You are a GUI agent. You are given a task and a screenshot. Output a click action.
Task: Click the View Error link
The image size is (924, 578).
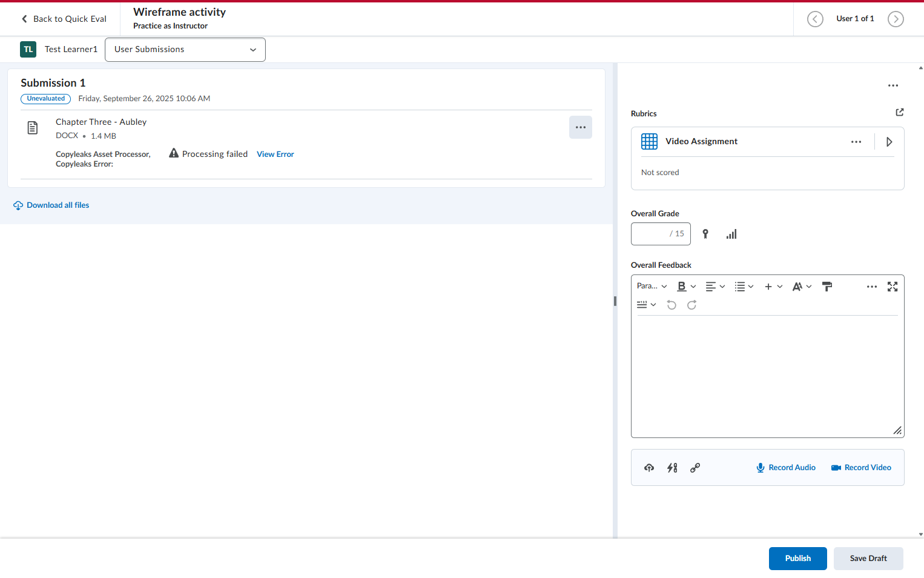[276, 154]
